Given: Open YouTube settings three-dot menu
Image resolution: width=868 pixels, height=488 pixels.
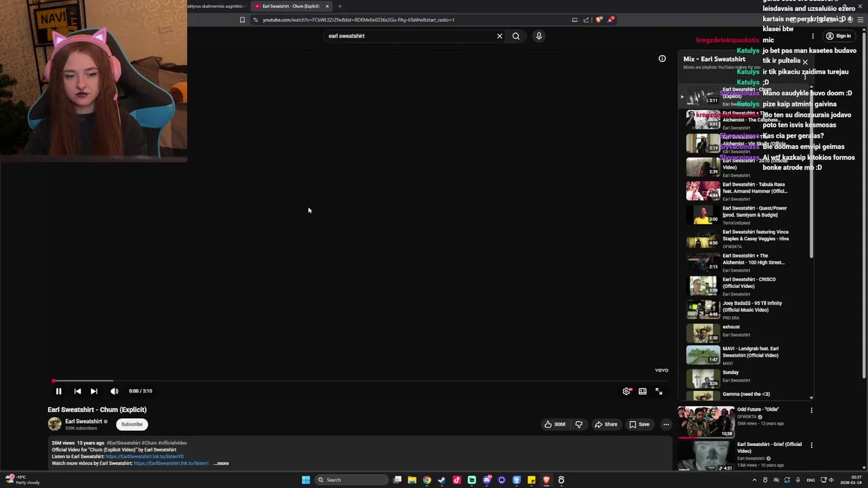Looking at the screenshot, I should tap(812, 36).
